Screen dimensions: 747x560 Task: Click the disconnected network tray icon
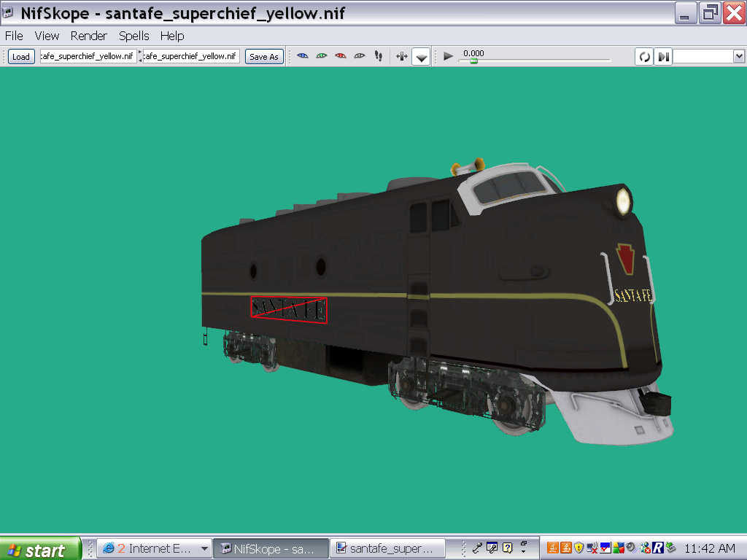point(592,548)
